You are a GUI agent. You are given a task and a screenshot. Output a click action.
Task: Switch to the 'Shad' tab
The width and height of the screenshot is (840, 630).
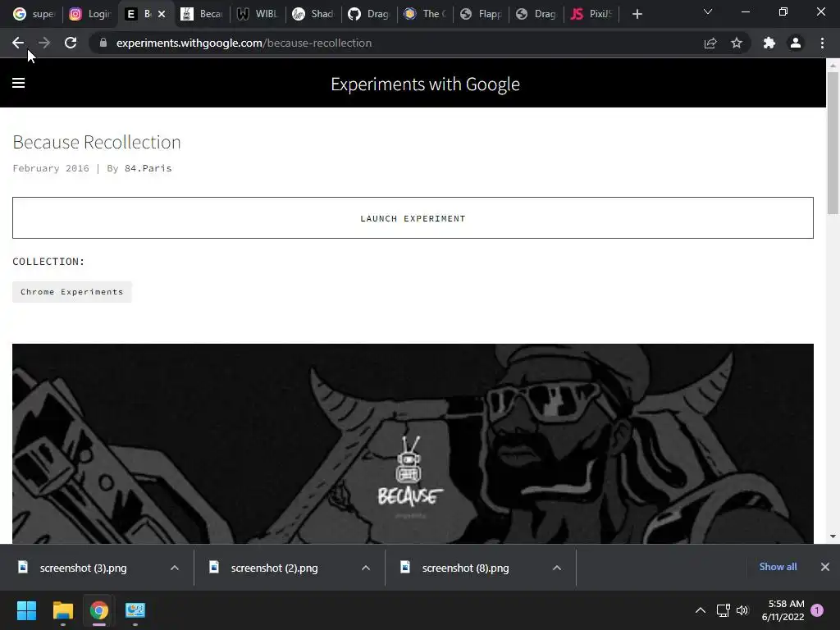click(x=313, y=14)
